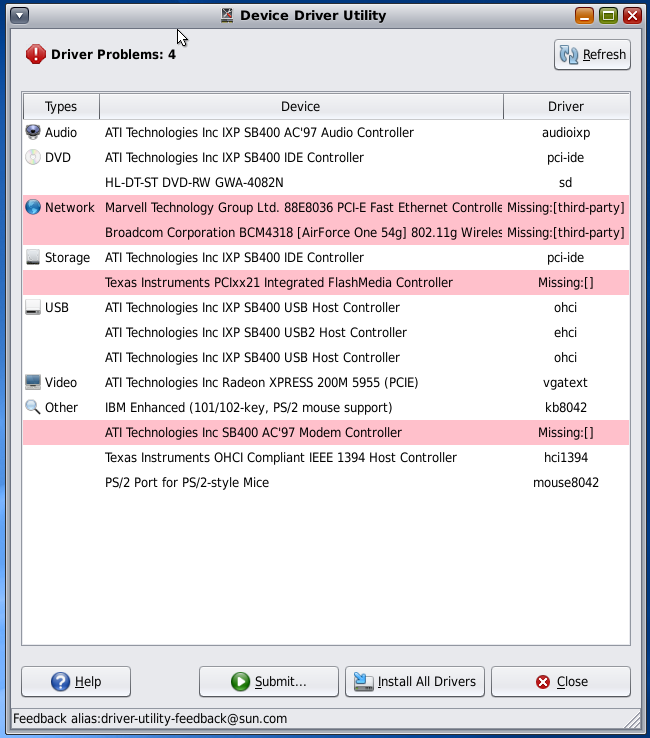Select SB400 AC'97 Modem Controller row
This screenshot has height=738, width=650.
tap(326, 432)
